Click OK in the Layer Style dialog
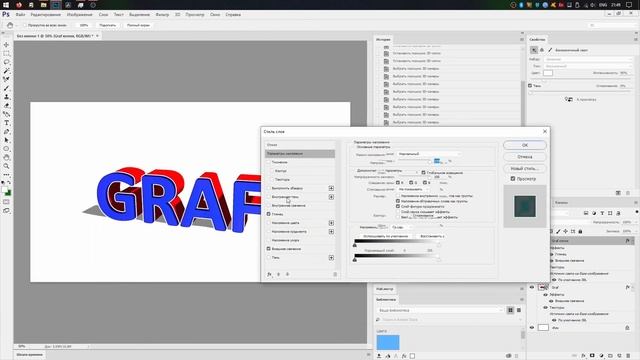 coord(525,145)
